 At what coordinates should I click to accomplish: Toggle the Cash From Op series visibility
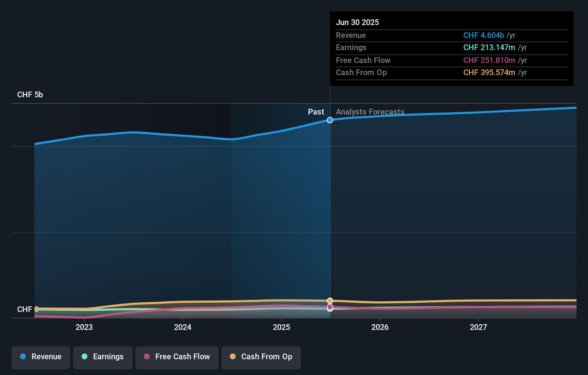pyautogui.click(x=261, y=357)
